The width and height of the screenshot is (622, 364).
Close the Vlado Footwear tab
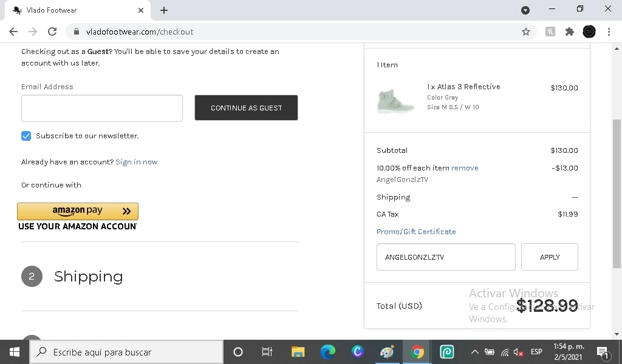tap(141, 10)
